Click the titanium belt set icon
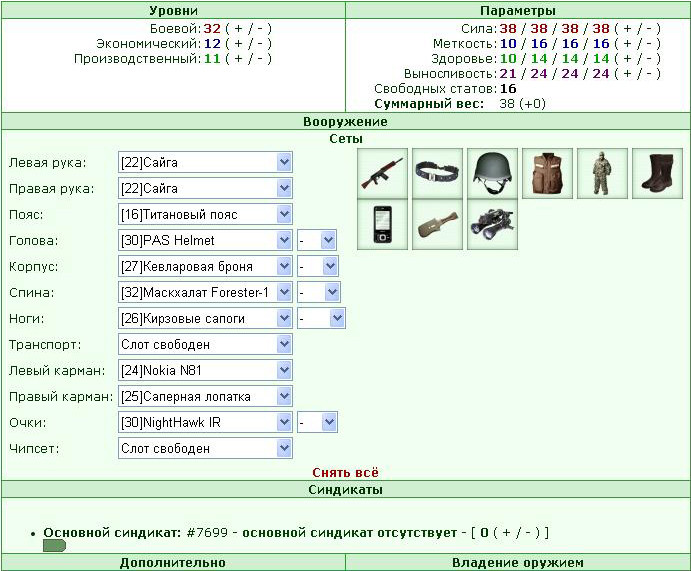This screenshot has width=691, height=571. pos(437,174)
